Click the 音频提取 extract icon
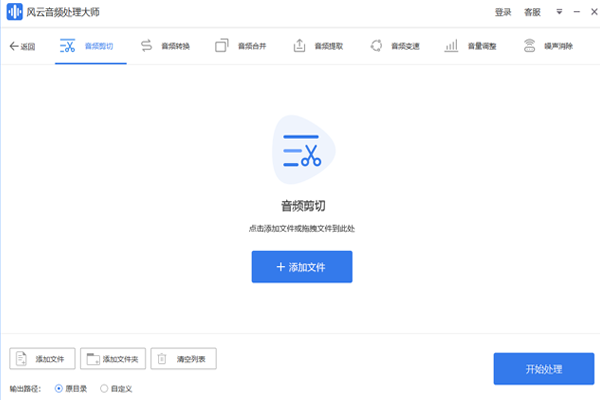600x400 pixels. 299,46
